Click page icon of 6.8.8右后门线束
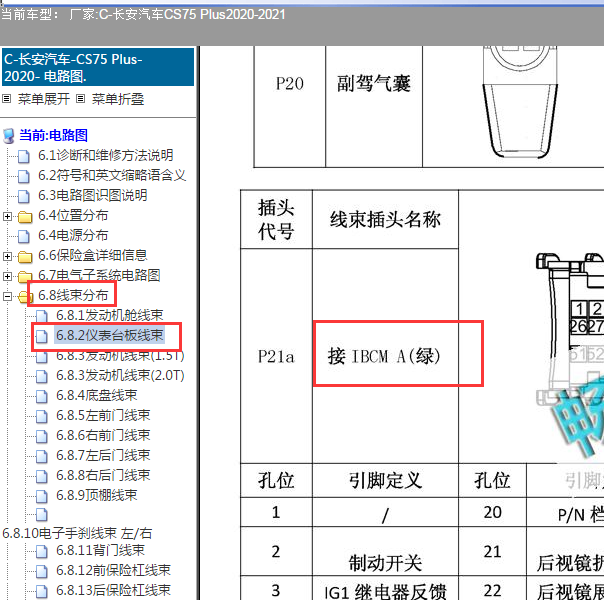The image size is (604, 600). click(42, 477)
